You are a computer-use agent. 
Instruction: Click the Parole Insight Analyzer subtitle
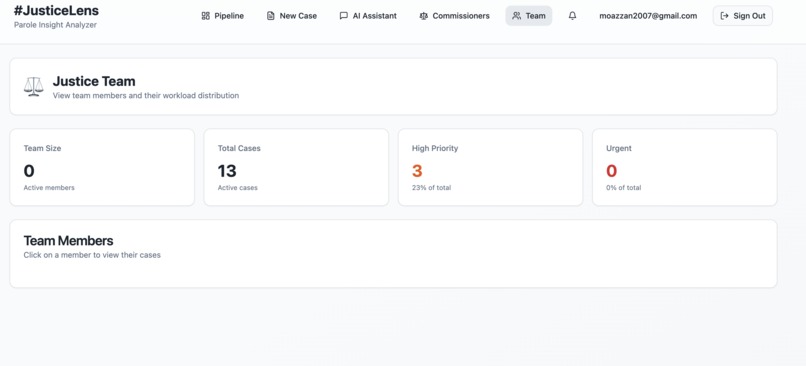tap(55, 25)
